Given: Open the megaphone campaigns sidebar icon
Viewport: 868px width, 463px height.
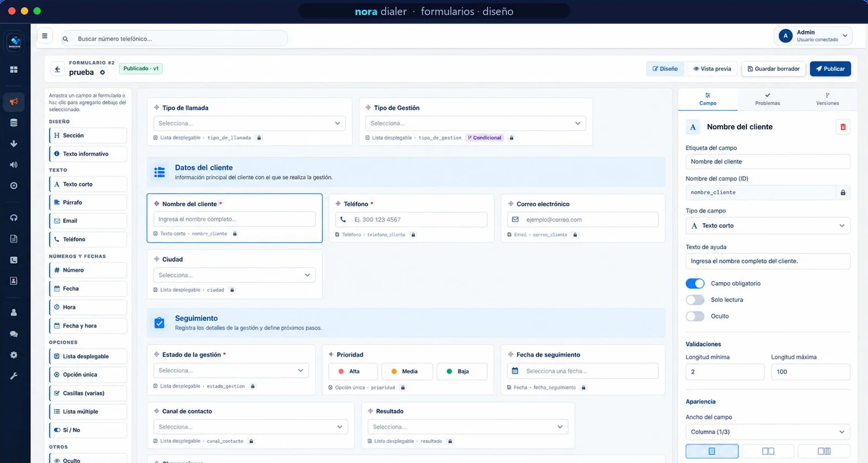Looking at the screenshot, I should [x=14, y=102].
